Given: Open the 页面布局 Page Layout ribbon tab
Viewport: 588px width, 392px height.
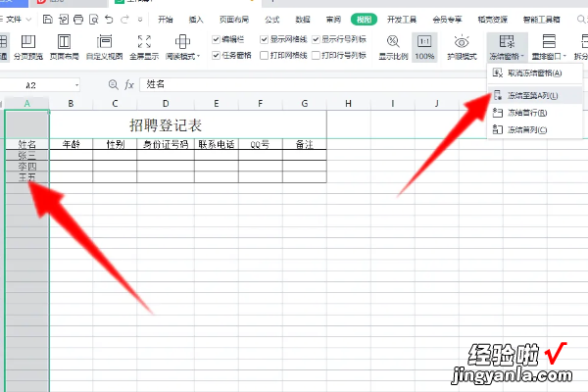Looking at the screenshot, I should point(234,20).
